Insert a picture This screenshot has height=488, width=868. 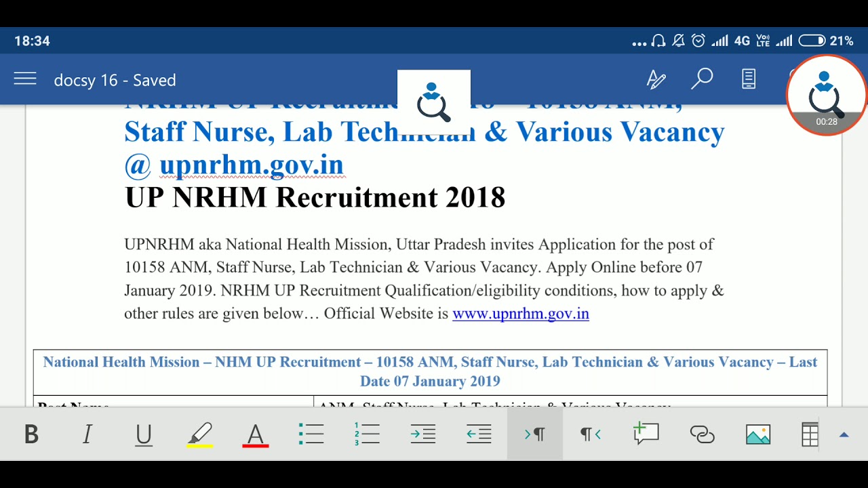tap(758, 434)
